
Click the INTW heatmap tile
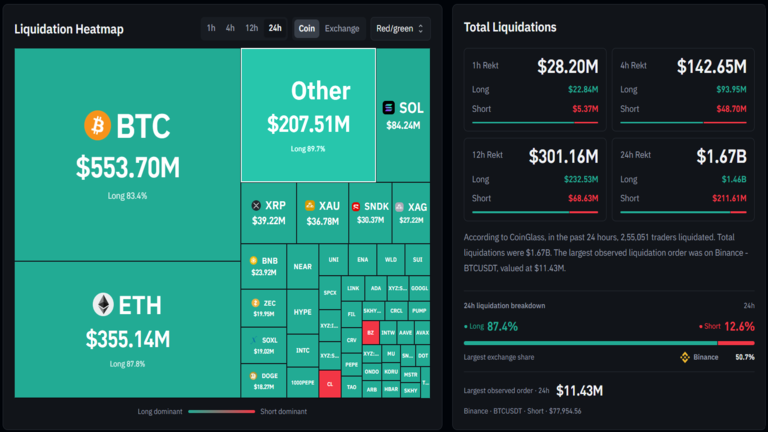tap(388, 333)
